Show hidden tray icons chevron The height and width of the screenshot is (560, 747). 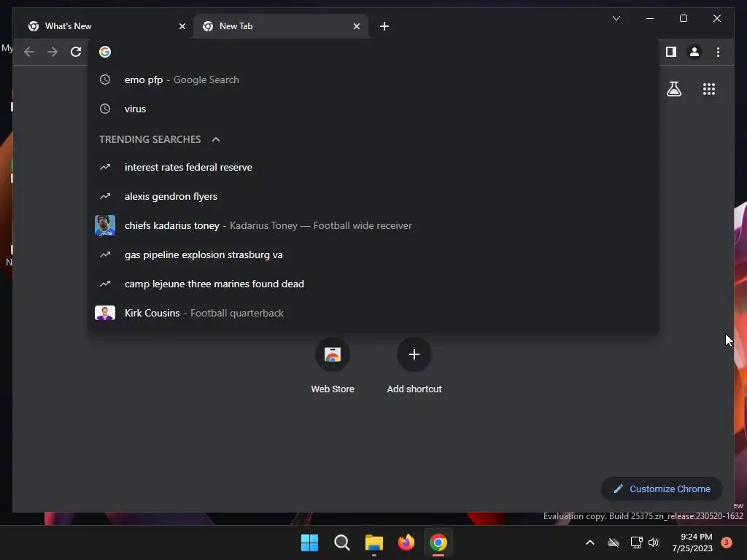coord(589,542)
